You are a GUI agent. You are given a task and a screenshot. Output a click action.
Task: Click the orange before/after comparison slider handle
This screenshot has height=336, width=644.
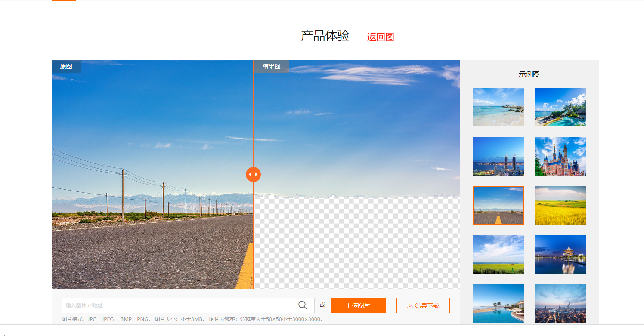click(x=253, y=174)
